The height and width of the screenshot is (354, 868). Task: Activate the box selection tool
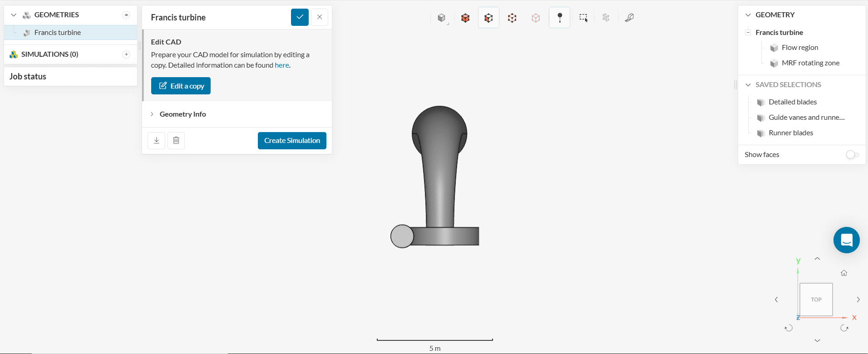coord(583,18)
